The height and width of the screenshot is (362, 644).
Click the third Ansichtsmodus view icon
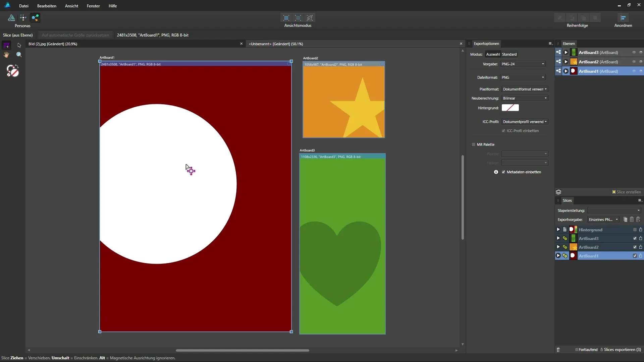[x=310, y=18]
